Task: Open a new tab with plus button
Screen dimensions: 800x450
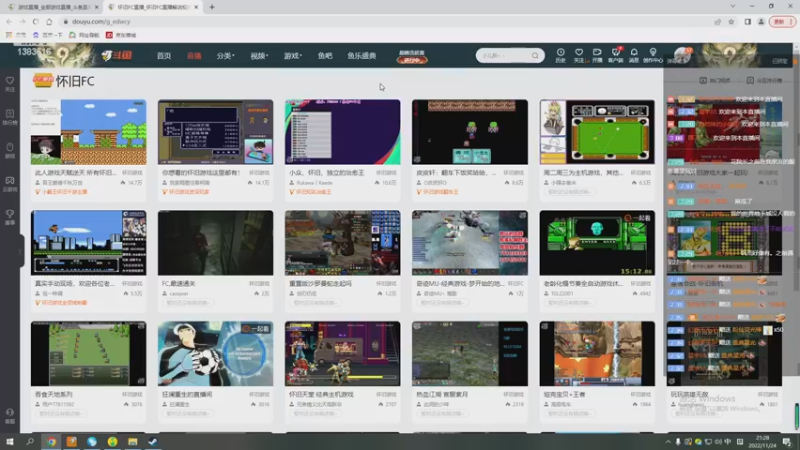Action: pos(212,7)
